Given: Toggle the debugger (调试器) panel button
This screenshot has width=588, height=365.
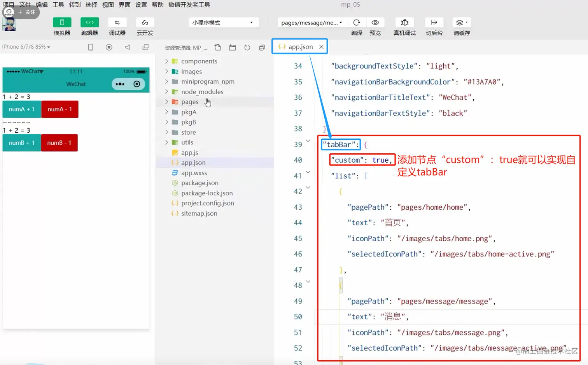Looking at the screenshot, I should coord(117,23).
